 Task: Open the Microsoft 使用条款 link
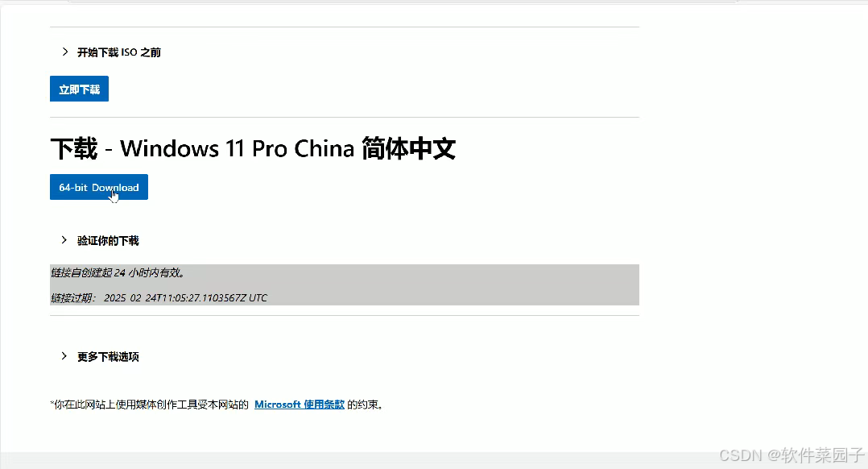[300, 405]
